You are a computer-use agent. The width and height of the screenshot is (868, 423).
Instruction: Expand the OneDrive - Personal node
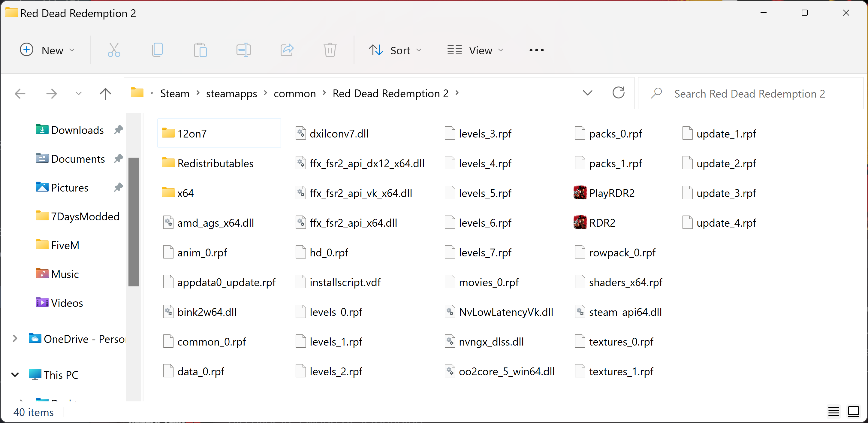15,338
